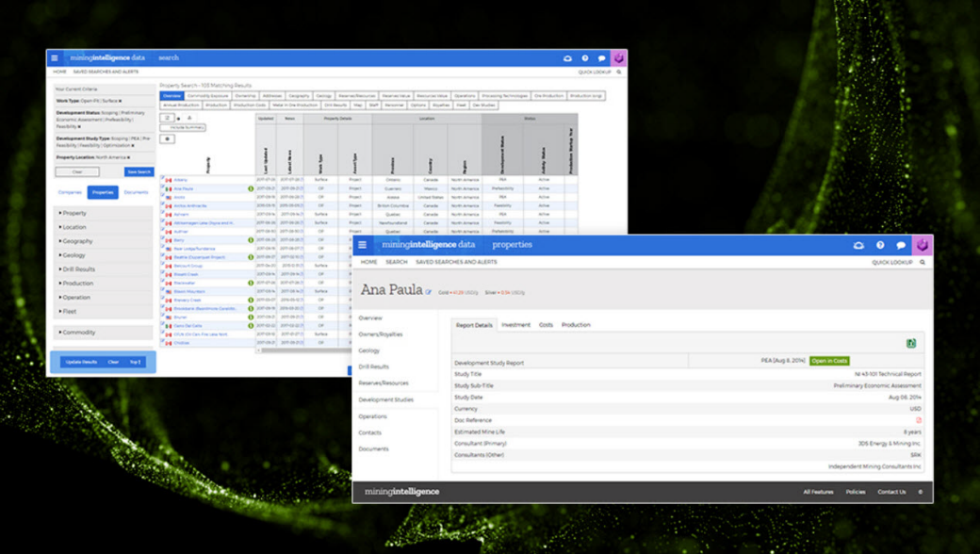Open Development Studies in side navigation
This screenshot has height=554, width=980.
(385, 399)
